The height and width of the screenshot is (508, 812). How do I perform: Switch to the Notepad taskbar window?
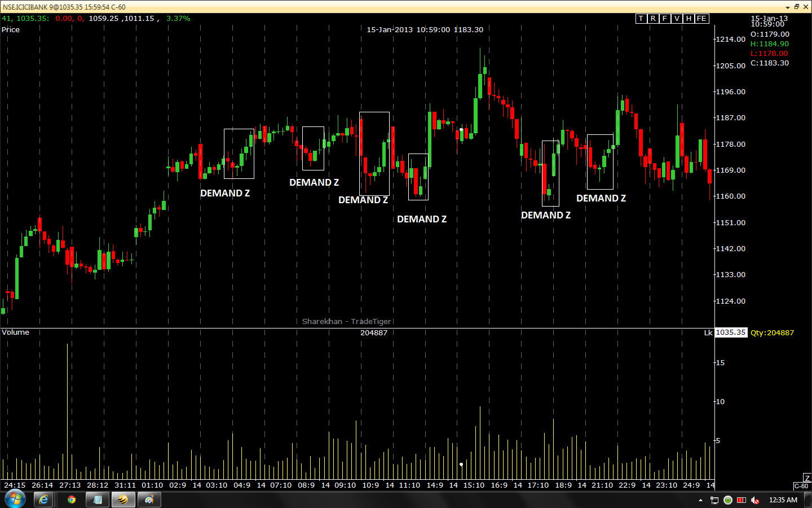tap(98, 500)
